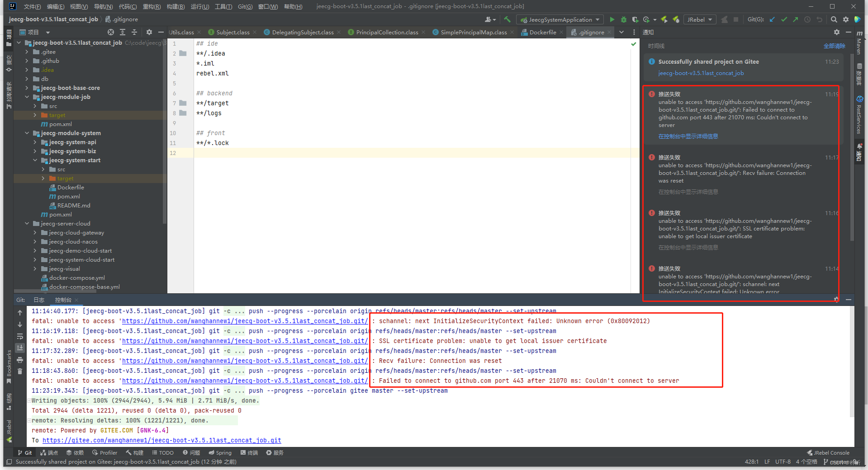The height and width of the screenshot is (470, 868).
Task: Open the 重构(R) menu
Action: [152, 6]
